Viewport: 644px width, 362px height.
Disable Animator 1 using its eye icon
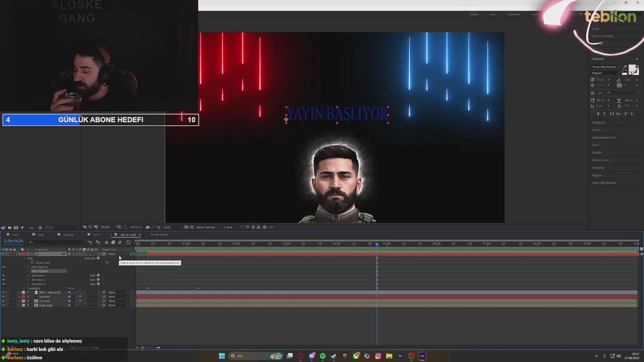click(4, 276)
